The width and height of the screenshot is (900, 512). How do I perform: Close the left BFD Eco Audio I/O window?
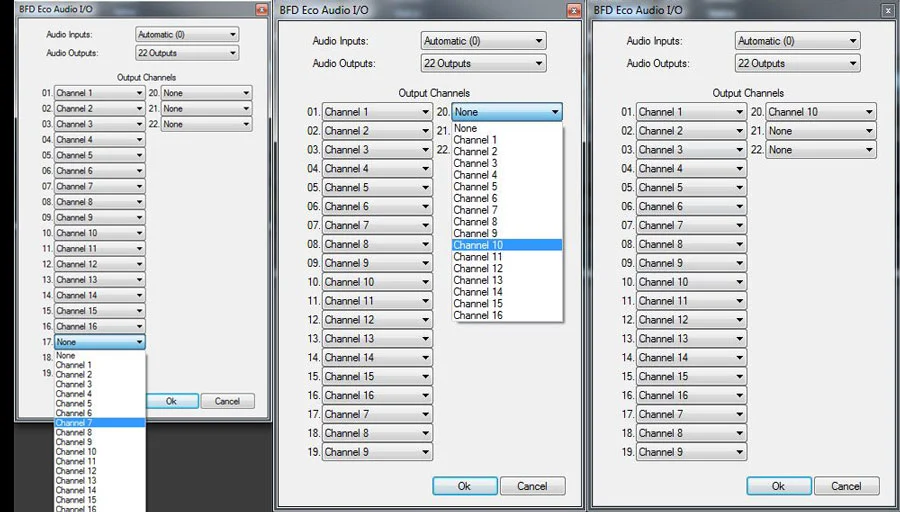[x=262, y=9]
